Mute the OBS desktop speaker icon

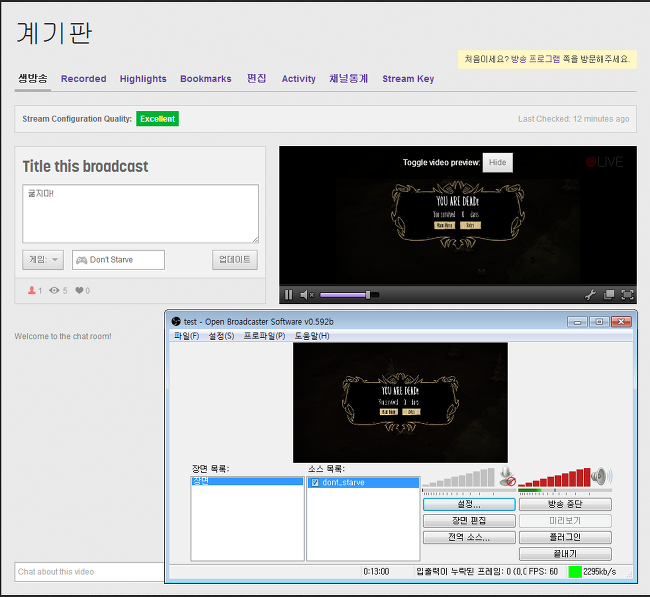point(600,477)
